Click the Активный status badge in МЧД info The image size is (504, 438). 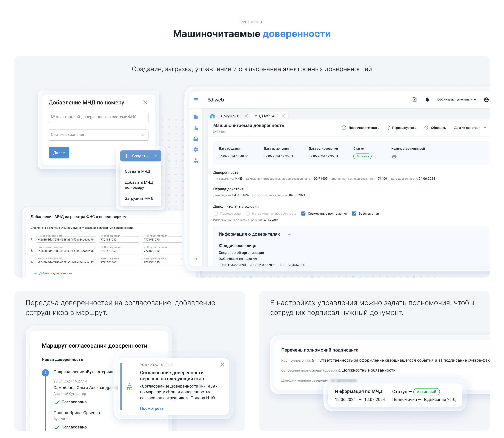(426, 392)
